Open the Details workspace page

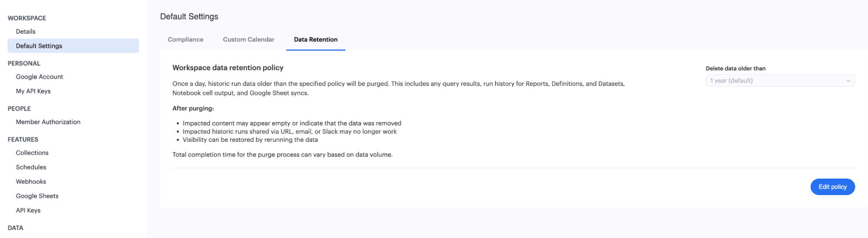pyautogui.click(x=26, y=31)
